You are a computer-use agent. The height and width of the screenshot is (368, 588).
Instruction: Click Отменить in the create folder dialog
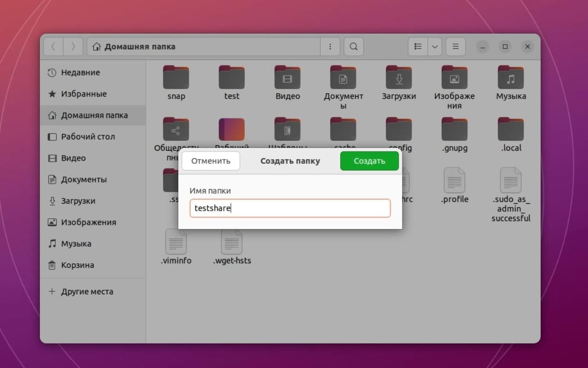[x=211, y=161]
